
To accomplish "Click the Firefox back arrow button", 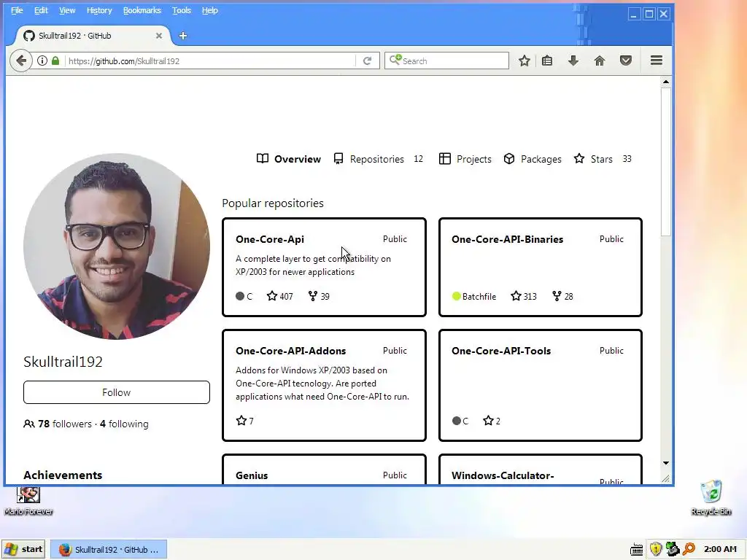I will click(x=21, y=61).
